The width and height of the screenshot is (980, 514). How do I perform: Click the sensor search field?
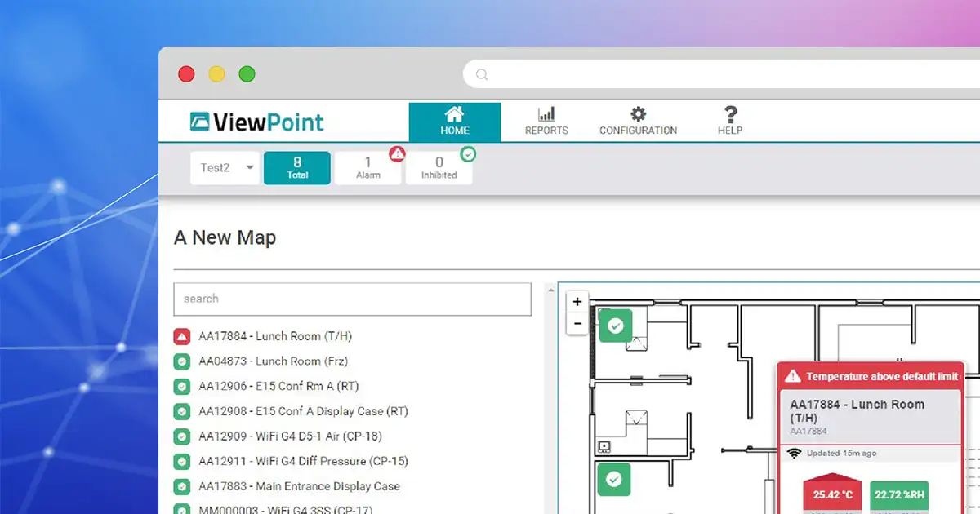[352, 299]
